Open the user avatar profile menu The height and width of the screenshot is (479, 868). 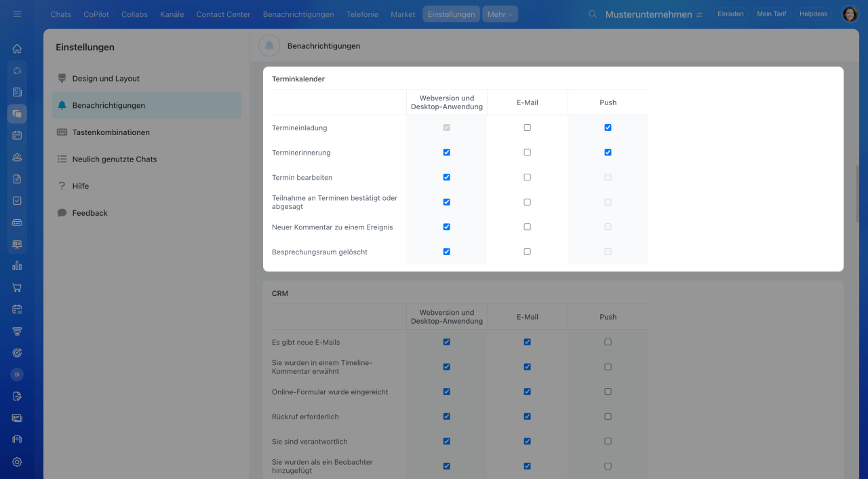click(850, 14)
